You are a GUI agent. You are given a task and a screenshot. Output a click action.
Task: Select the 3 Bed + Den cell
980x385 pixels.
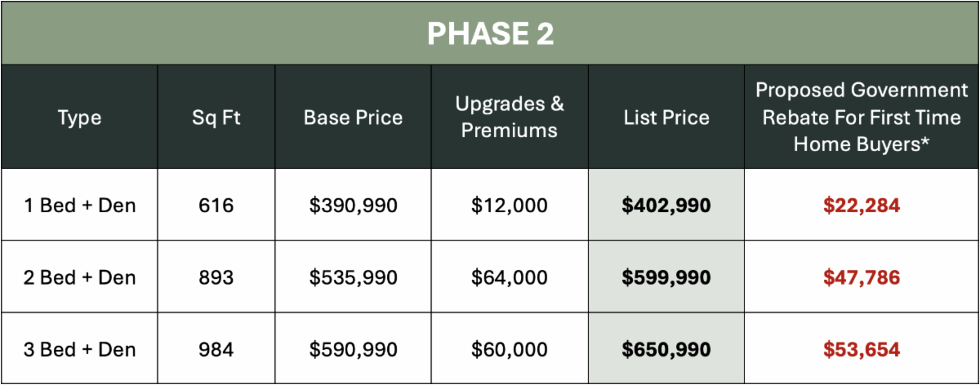point(80,349)
